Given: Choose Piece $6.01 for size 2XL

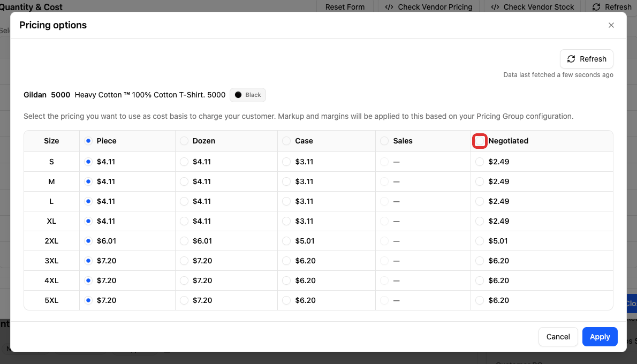Looking at the screenshot, I should tap(88, 241).
